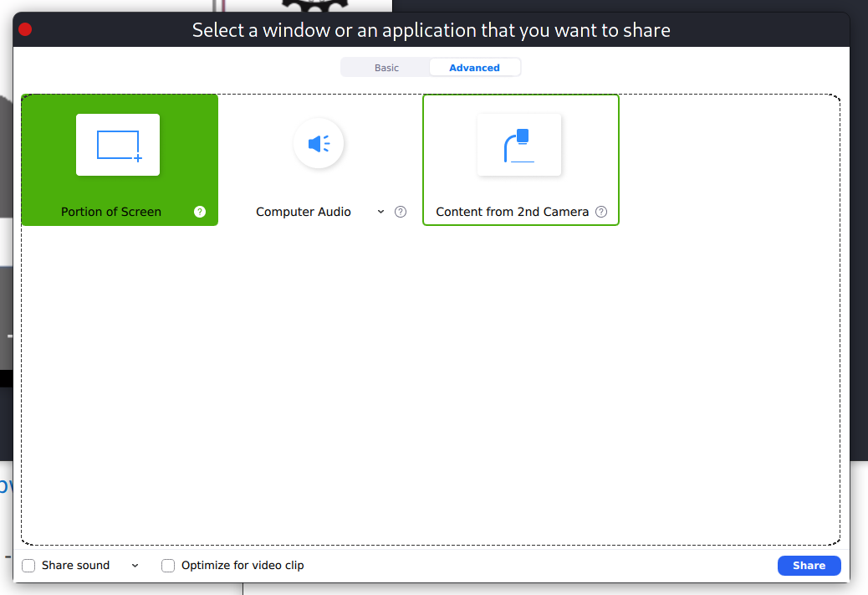Screen dimensions: 868x595
Task: Open help for Computer Audio
Action: click(x=401, y=212)
